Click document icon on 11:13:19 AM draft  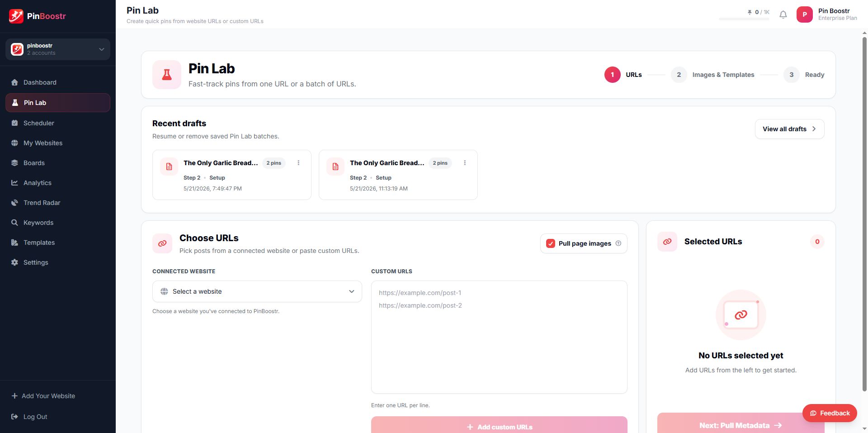pyautogui.click(x=335, y=167)
